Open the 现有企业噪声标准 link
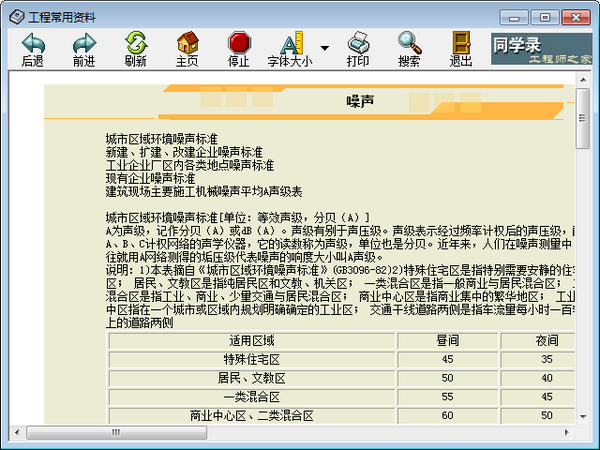 [x=150, y=178]
